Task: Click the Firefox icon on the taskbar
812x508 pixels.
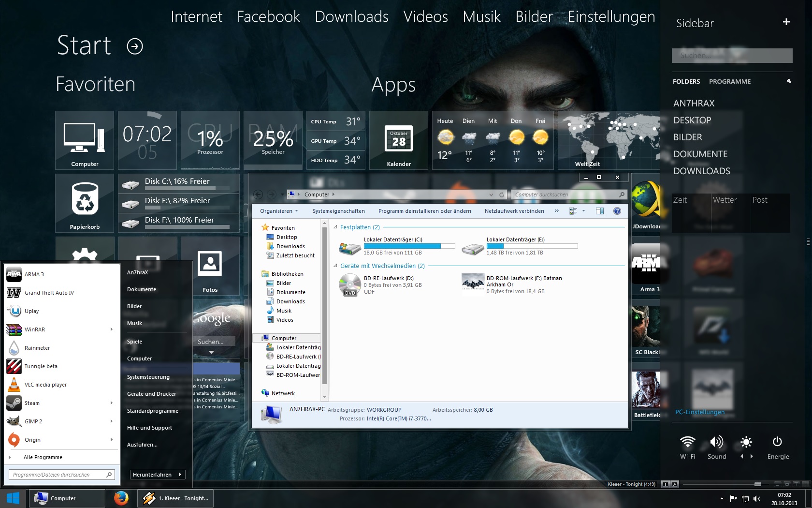Action: [x=121, y=498]
